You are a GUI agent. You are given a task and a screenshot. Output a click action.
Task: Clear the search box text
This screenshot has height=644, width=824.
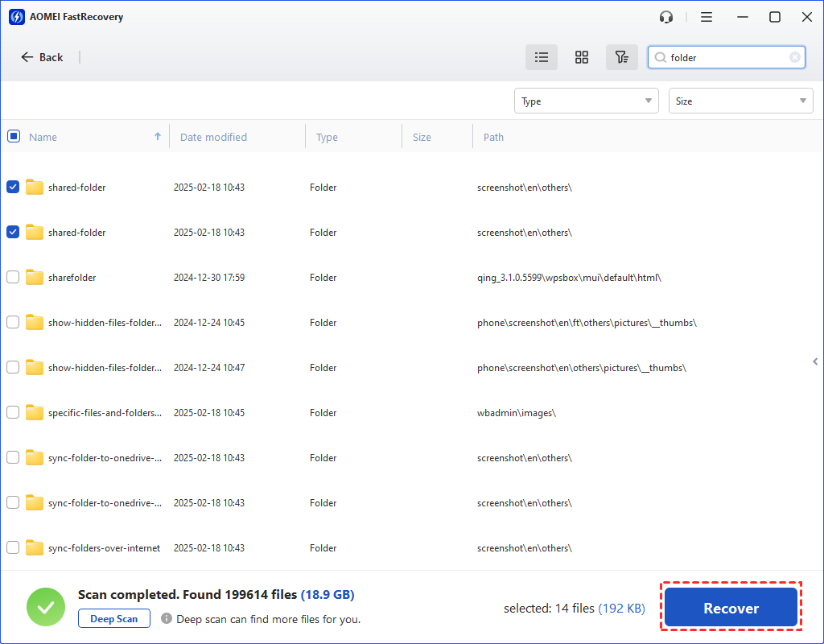coord(794,57)
